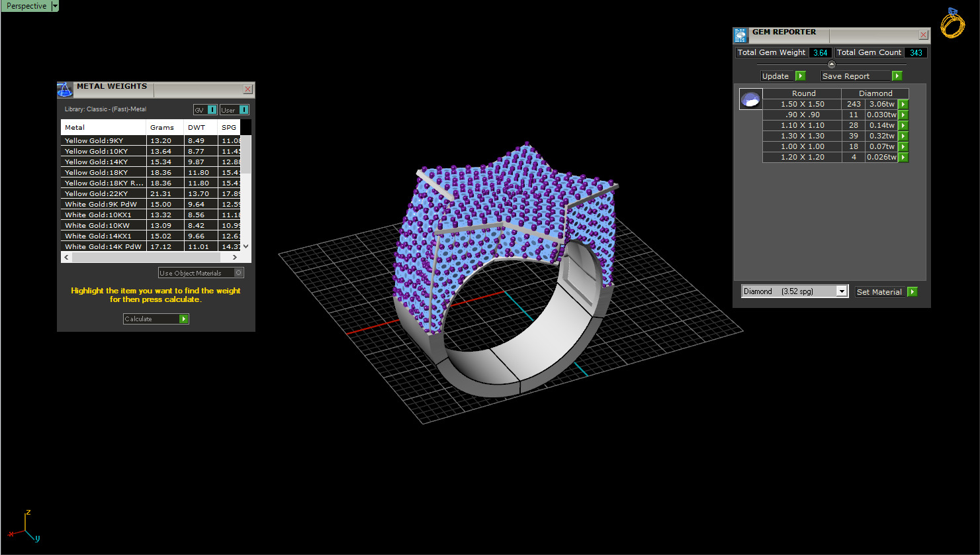
Task: Close the Gem Reporter panel
Action: 923,35
